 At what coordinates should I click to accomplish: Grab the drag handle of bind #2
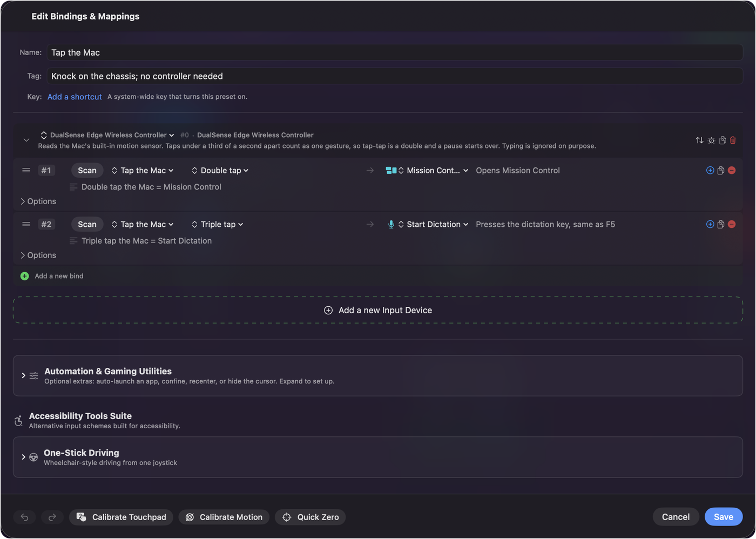(26, 224)
